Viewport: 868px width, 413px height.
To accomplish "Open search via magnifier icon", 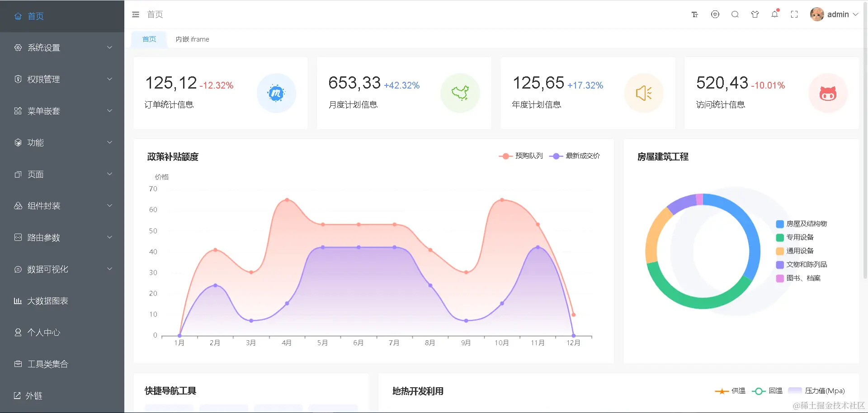I will pyautogui.click(x=735, y=14).
